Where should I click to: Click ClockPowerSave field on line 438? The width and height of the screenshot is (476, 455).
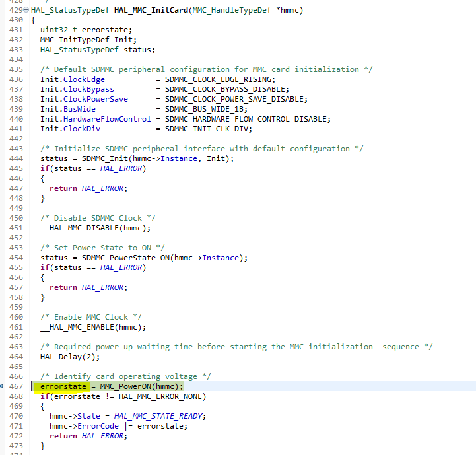(96, 99)
